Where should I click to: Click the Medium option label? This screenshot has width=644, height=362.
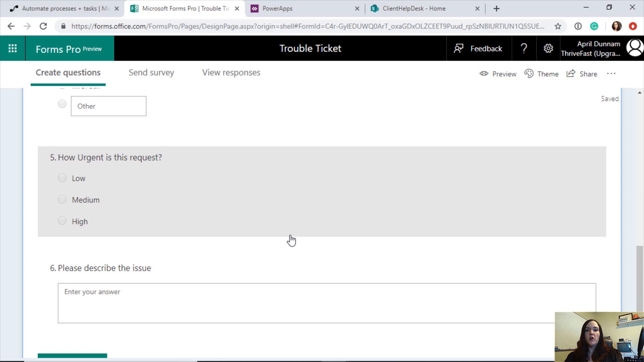[86, 200]
